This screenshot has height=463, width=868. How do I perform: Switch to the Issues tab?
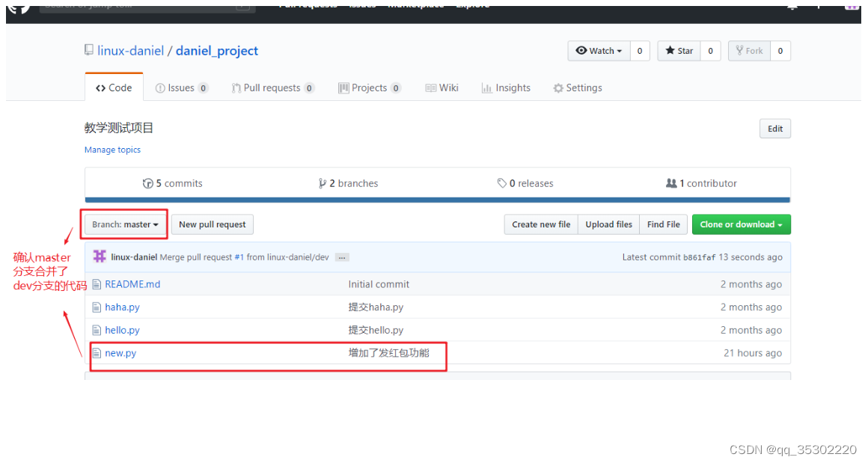182,88
